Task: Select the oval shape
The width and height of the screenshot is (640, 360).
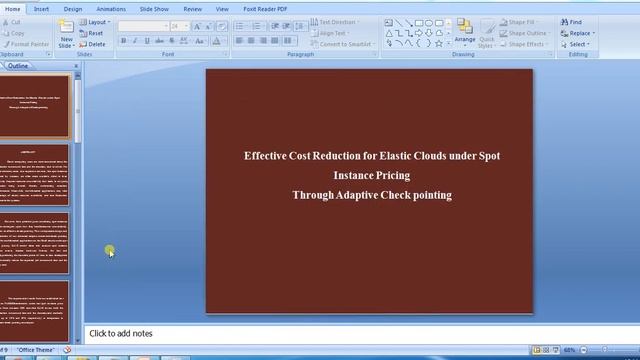Action: pos(429,23)
